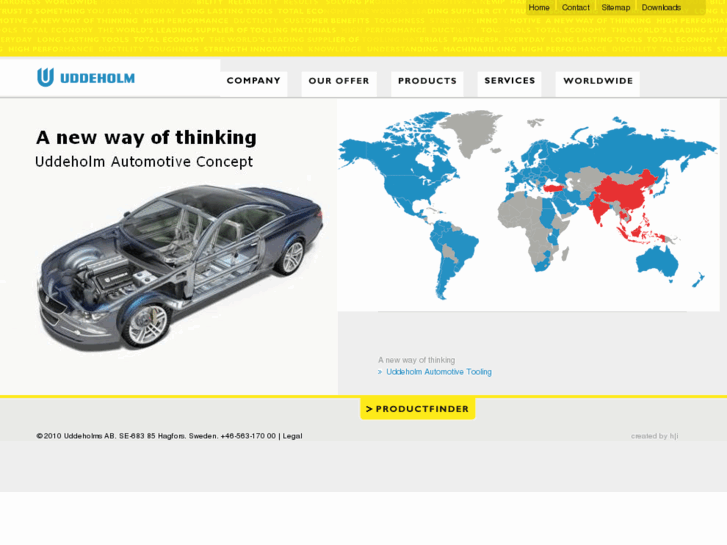Open the Downloads link

661,7
